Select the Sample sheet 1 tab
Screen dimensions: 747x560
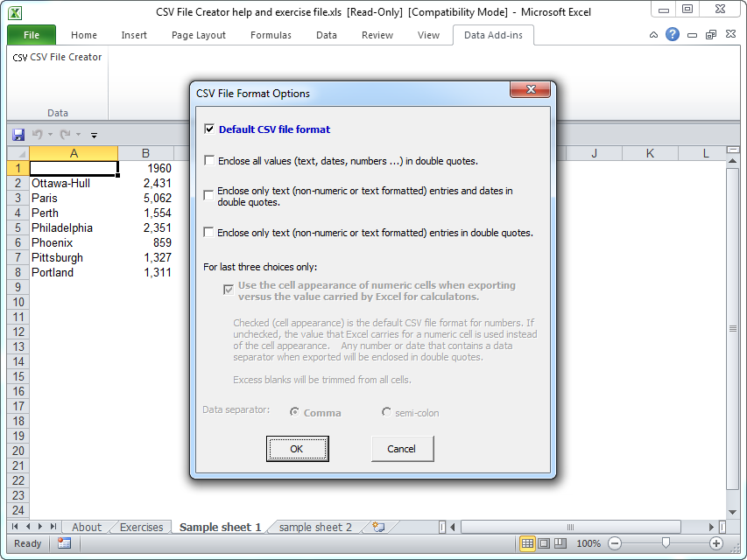(220, 527)
